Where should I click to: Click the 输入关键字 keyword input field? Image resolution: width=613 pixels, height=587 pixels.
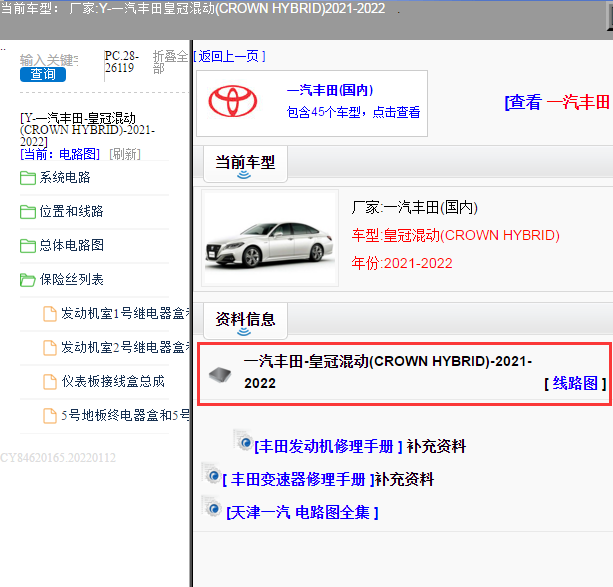pyautogui.click(x=49, y=60)
